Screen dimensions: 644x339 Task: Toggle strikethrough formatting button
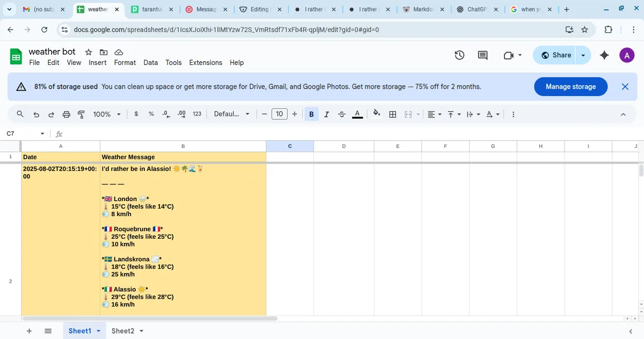pyautogui.click(x=342, y=114)
